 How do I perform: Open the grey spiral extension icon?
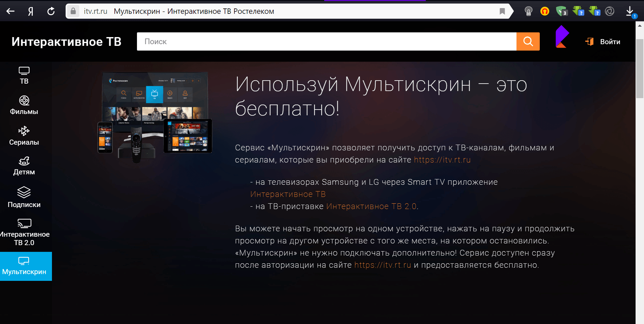(610, 11)
